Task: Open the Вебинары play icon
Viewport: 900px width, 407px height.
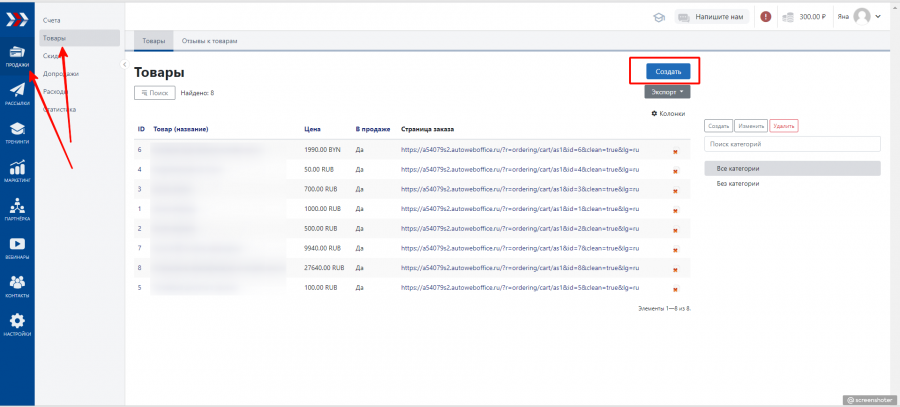Action: point(17,246)
